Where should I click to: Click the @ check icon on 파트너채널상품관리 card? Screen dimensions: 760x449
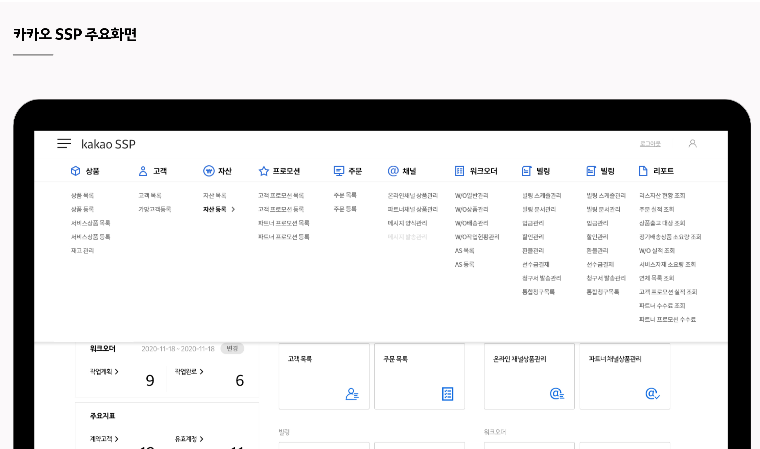(652, 394)
